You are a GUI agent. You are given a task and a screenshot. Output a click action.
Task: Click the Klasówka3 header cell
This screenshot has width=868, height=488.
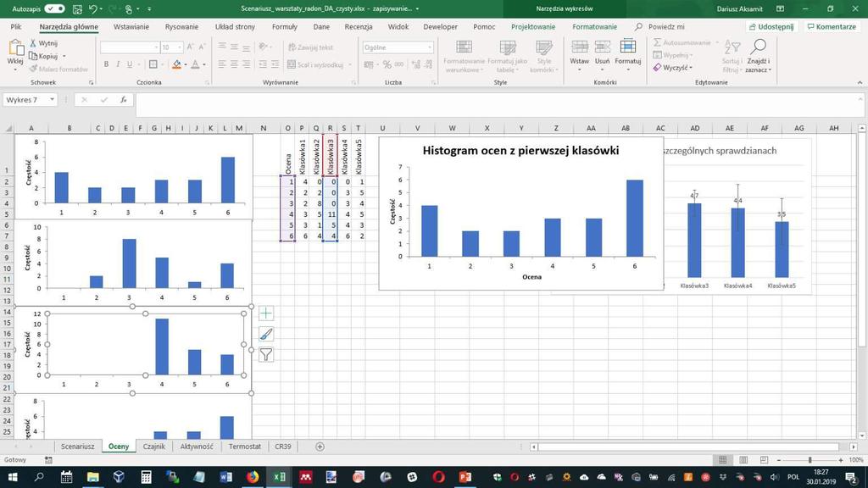pyautogui.click(x=330, y=156)
